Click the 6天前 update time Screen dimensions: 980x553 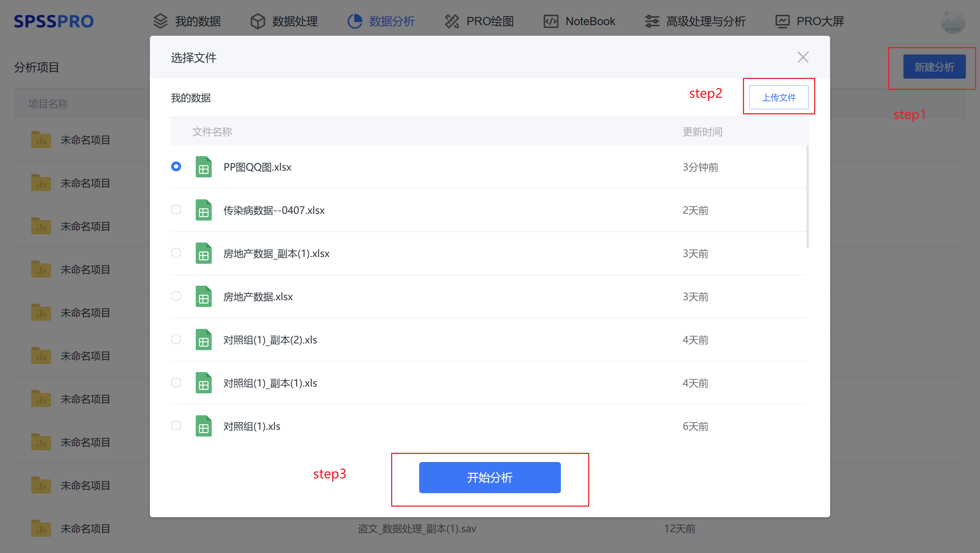coord(695,426)
